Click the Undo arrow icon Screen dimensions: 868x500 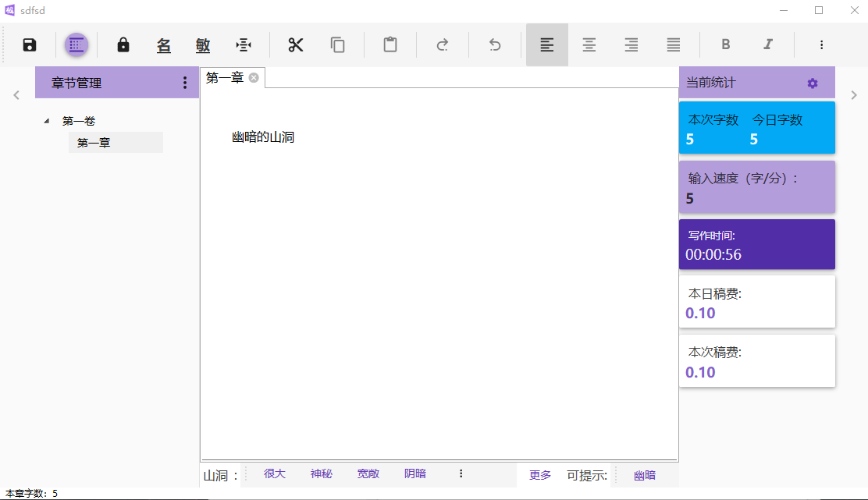[495, 44]
